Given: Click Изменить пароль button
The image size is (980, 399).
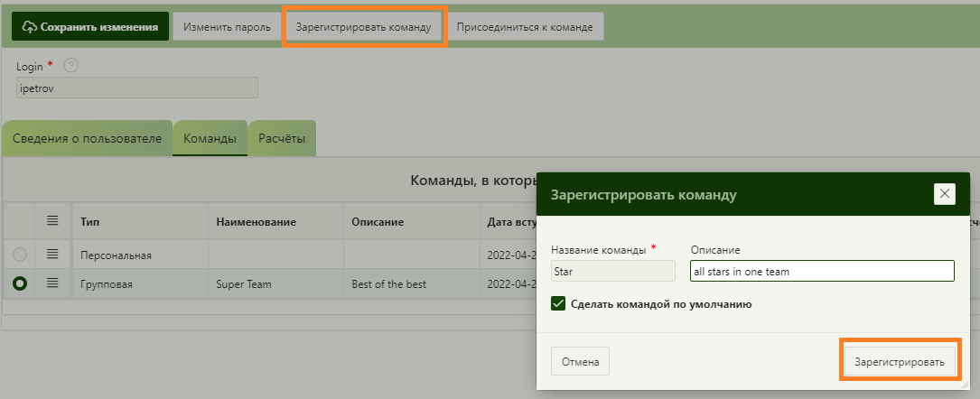Looking at the screenshot, I should (227, 27).
